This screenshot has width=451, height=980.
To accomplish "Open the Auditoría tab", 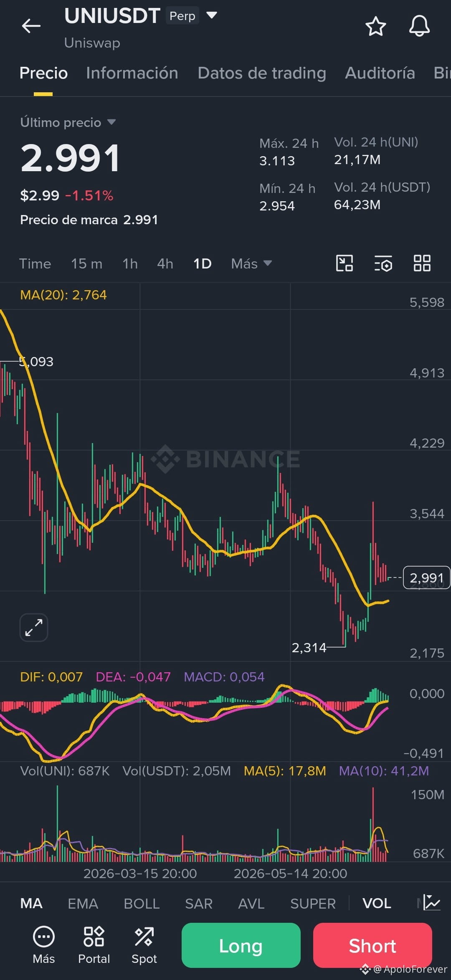I will click(380, 73).
